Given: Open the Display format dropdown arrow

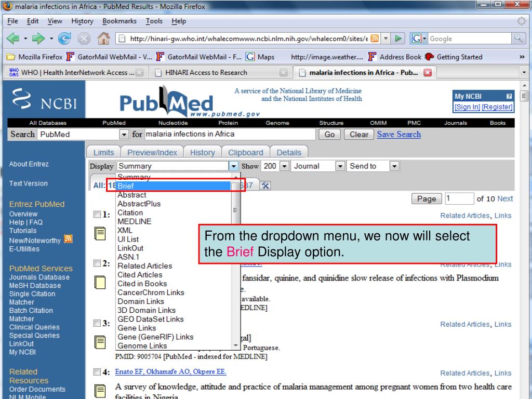Looking at the screenshot, I should 233,166.
